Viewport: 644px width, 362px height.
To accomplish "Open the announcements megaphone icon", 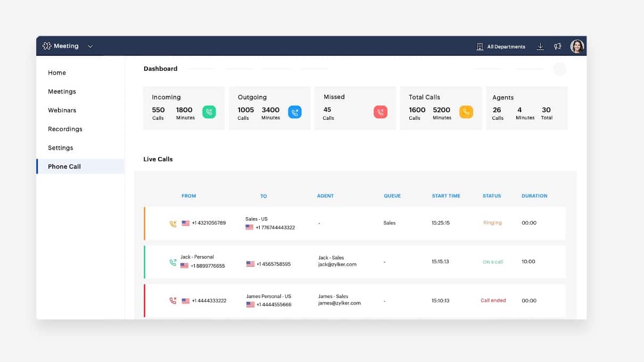I will (558, 46).
